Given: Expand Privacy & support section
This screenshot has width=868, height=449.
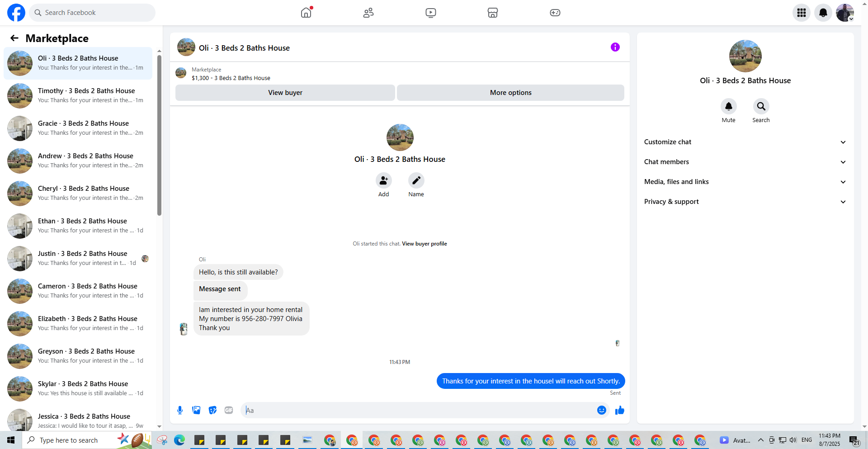Looking at the screenshot, I should tap(745, 202).
